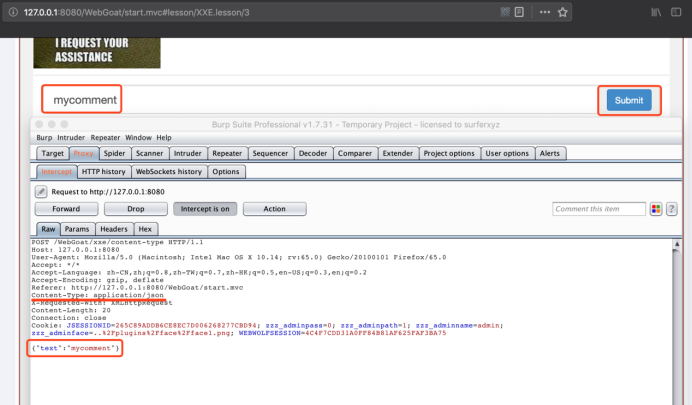The height and width of the screenshot is (405, 692).
Task: Drop the intercepted request
Action: (x=135, y=209)
